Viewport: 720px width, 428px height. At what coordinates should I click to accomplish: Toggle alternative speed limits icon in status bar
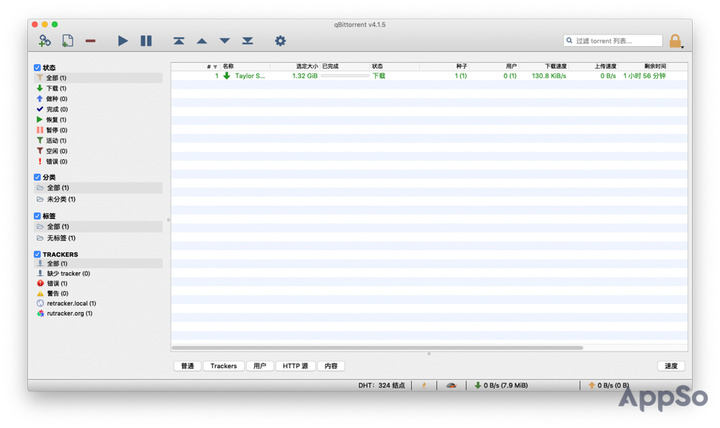click(x=451, y=385)
